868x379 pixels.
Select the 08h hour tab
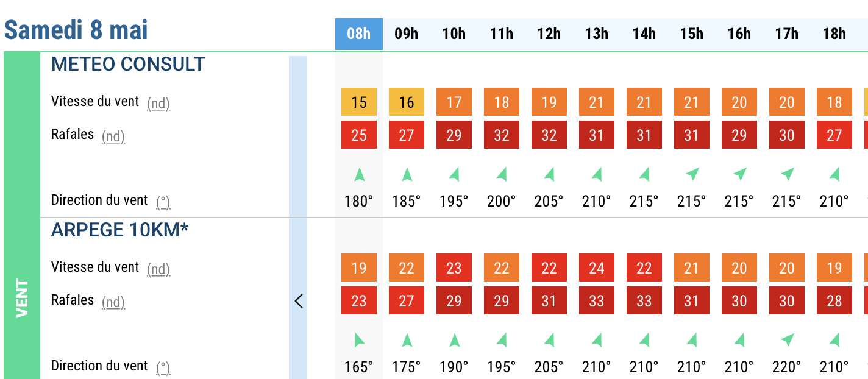359,34
